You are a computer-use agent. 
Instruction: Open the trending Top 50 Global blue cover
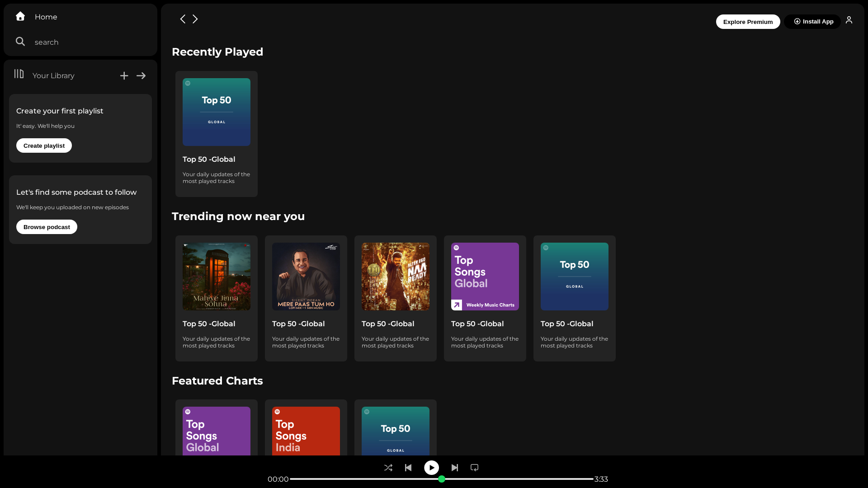pyautogui.click(x=575, y=277)
